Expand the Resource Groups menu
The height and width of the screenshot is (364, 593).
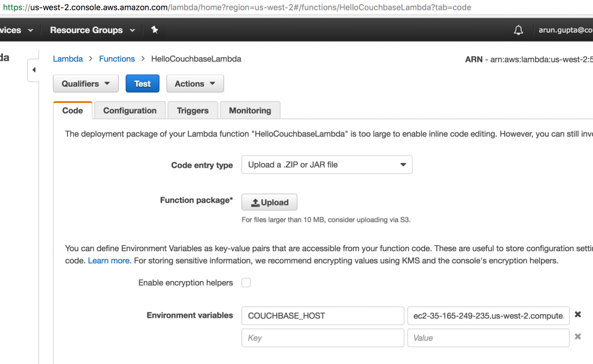coord(92,30)
